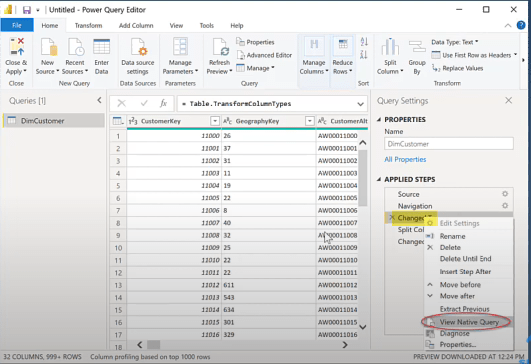
Task: Cancel formula with the X icon
Action: point(122,103)
